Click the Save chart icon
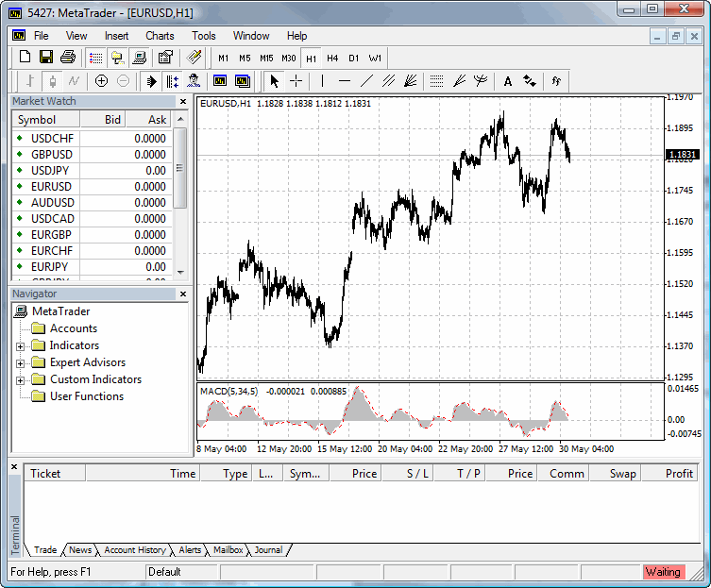This screenshot has width=711, height=588. 46,58
